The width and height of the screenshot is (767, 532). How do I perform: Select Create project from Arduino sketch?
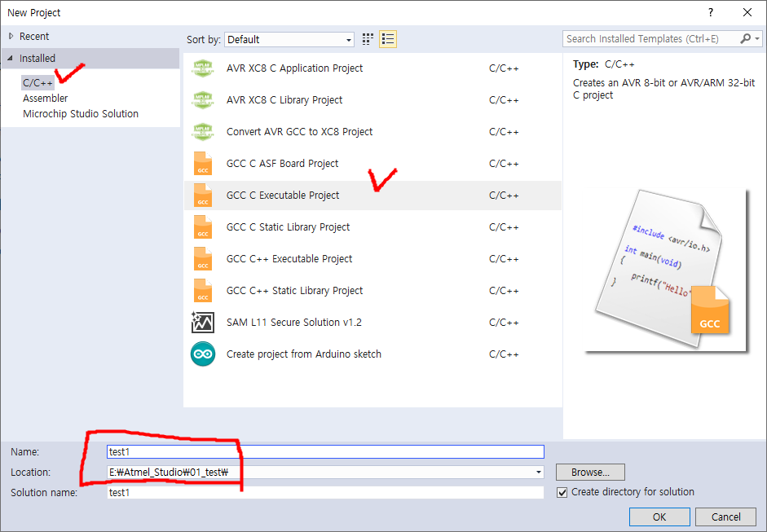point(304,354)
